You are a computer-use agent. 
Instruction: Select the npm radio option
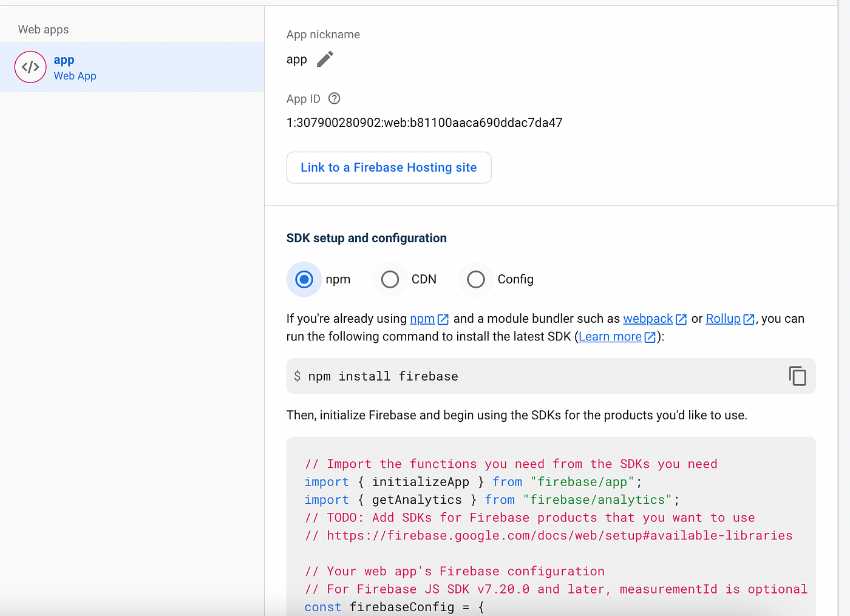pyautogui.click(x=304, y=279)
